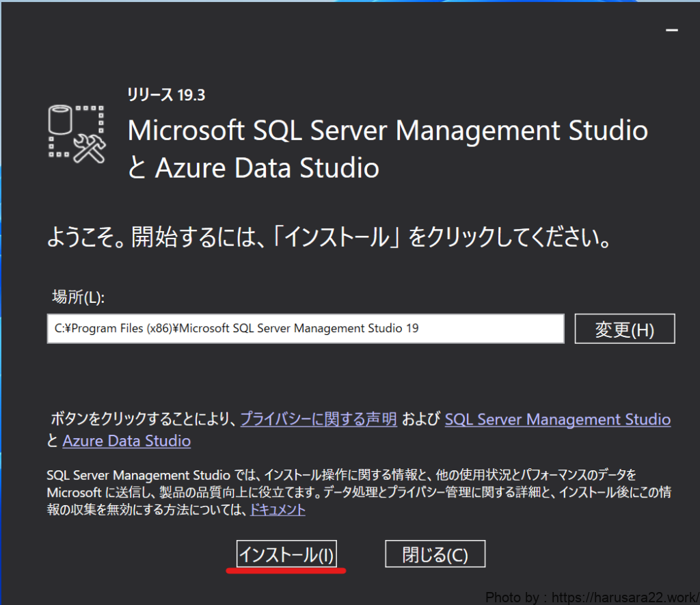Click the SSMS database and tools logo

[77, 133]
